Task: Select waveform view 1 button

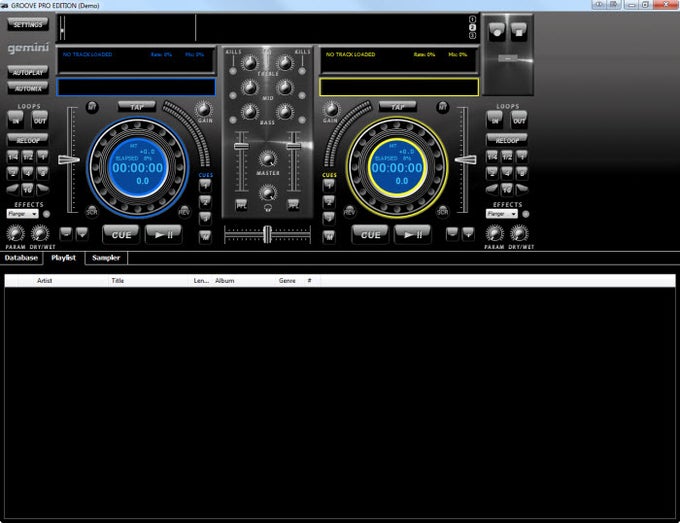Action: (472, 20)
